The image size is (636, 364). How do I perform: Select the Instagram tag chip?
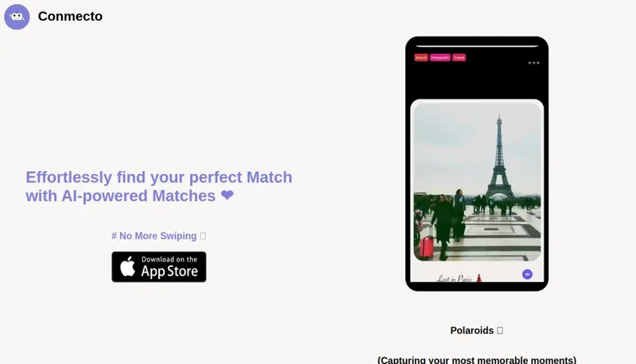point(440,57)
